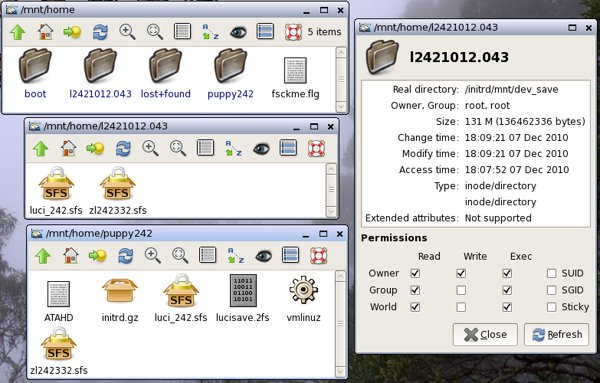
Task: Click A-Z sort icon in l2421012.043 file window
Action: tap(233, 148)
